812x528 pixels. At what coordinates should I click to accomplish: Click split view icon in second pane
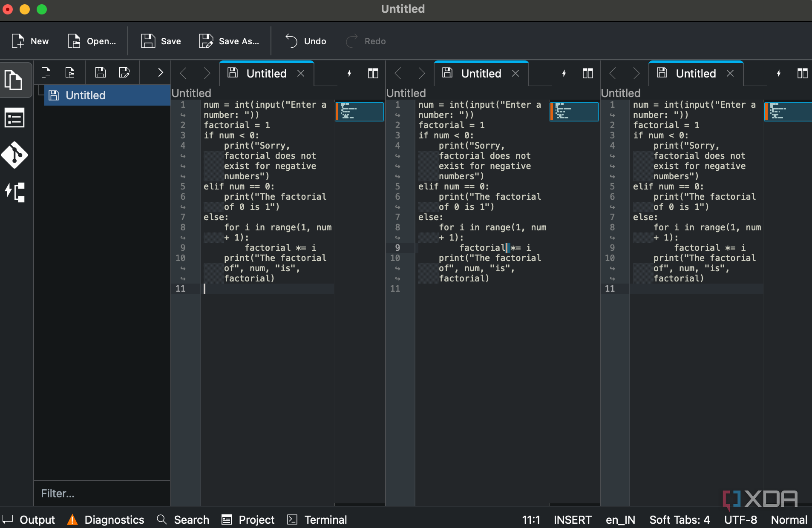588,74
